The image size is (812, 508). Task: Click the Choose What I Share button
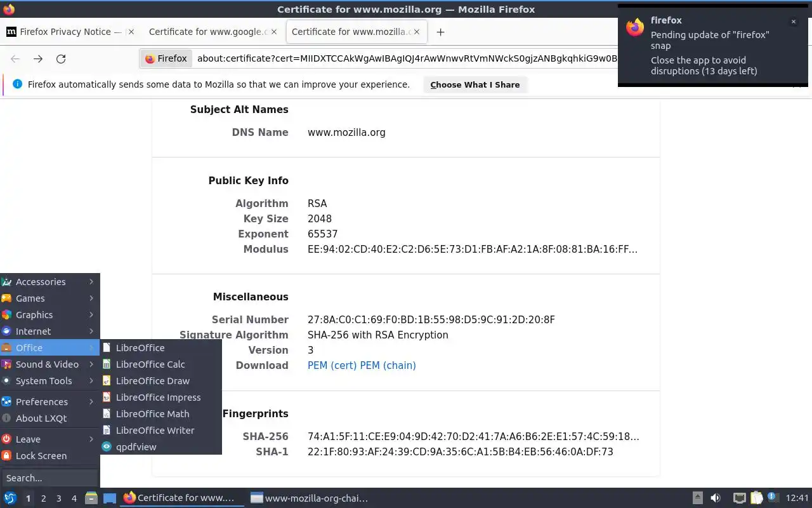coord(475,84)
